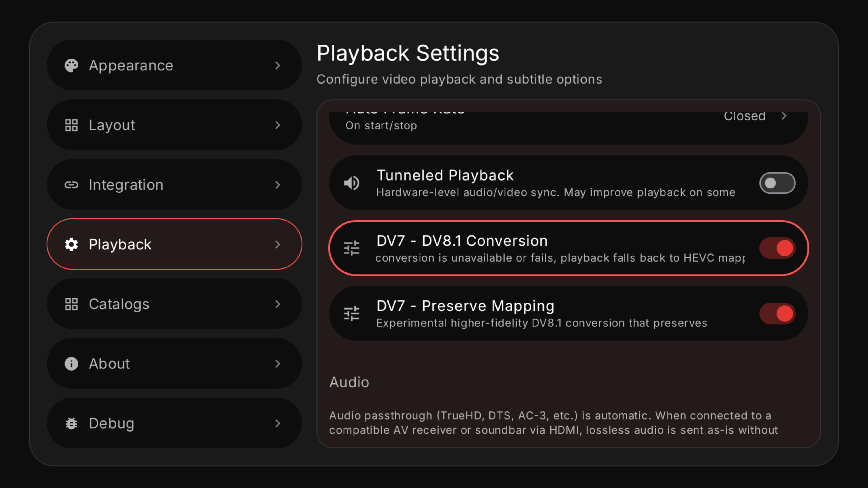Viewport: 868px width, 488px height.
Task: Click the Tunneled Playback speaker icon
Action: (x=351, y=183)
